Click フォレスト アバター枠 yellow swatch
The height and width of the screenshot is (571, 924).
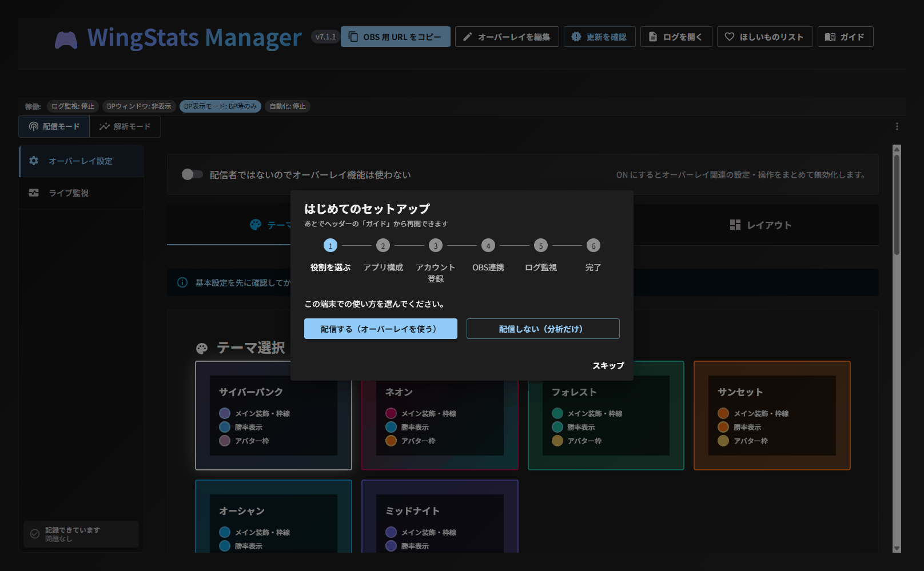(557, 441)
